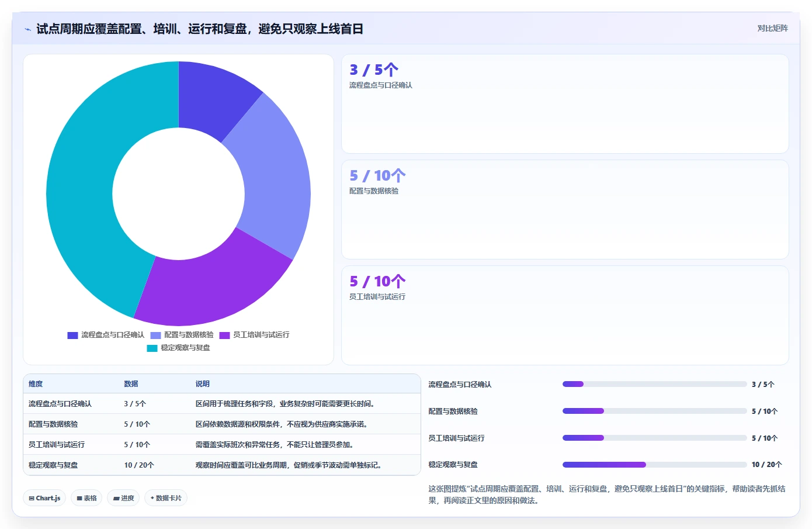Click progress label 配置与数据核验
Screen dimensions: 812x529
tap(453, 412)
